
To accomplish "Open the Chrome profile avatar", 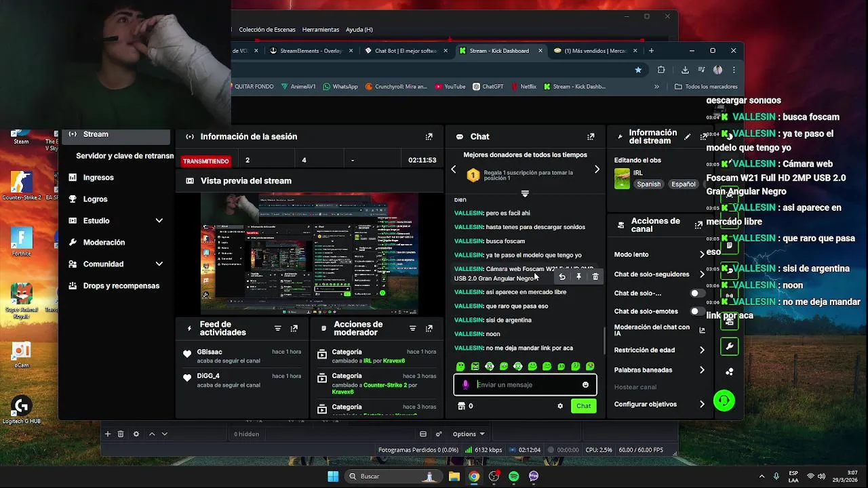I will (717, 69).
